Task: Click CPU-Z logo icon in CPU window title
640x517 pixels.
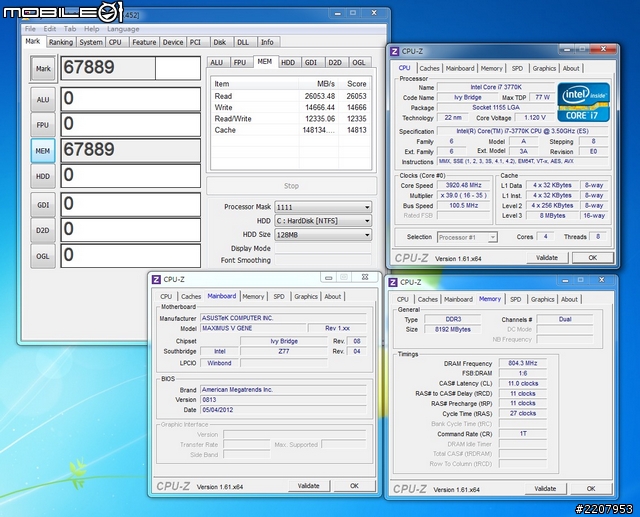Action: click(x=394, y=51)
